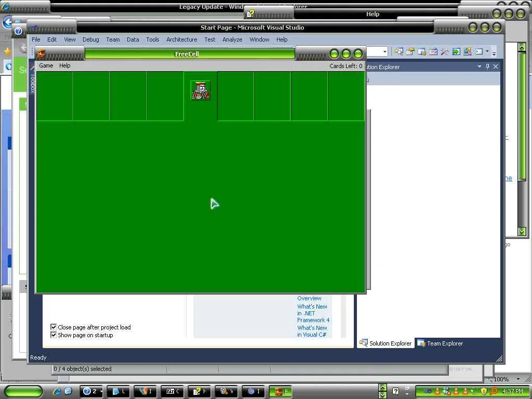This screenshot has height=399, width=532.
Task: Toggle Show page on startup checkbox
Action: (54, 335)
